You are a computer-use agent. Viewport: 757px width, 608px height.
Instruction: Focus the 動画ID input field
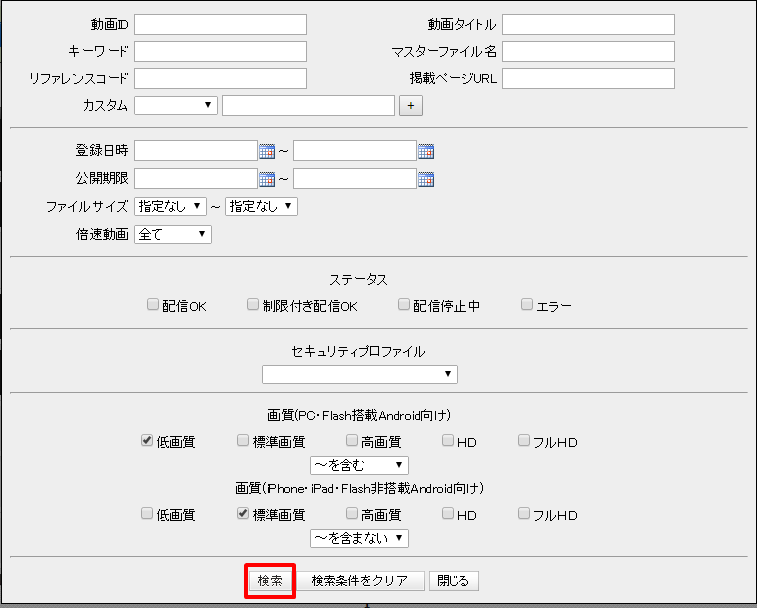point(221,25)
